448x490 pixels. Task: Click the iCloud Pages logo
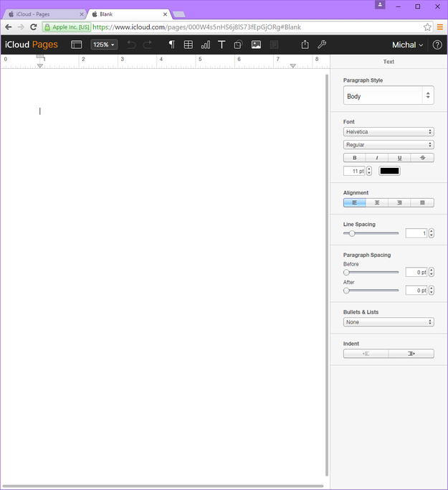pyautogui.click(x=32, y=44)
